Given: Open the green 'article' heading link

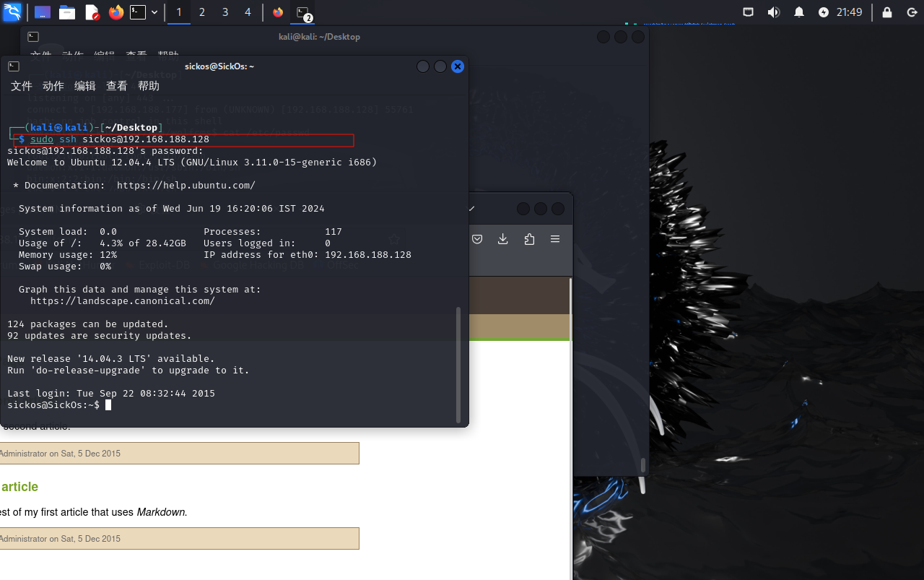Looking at the screenshot, I should click(x=19, y=487).
